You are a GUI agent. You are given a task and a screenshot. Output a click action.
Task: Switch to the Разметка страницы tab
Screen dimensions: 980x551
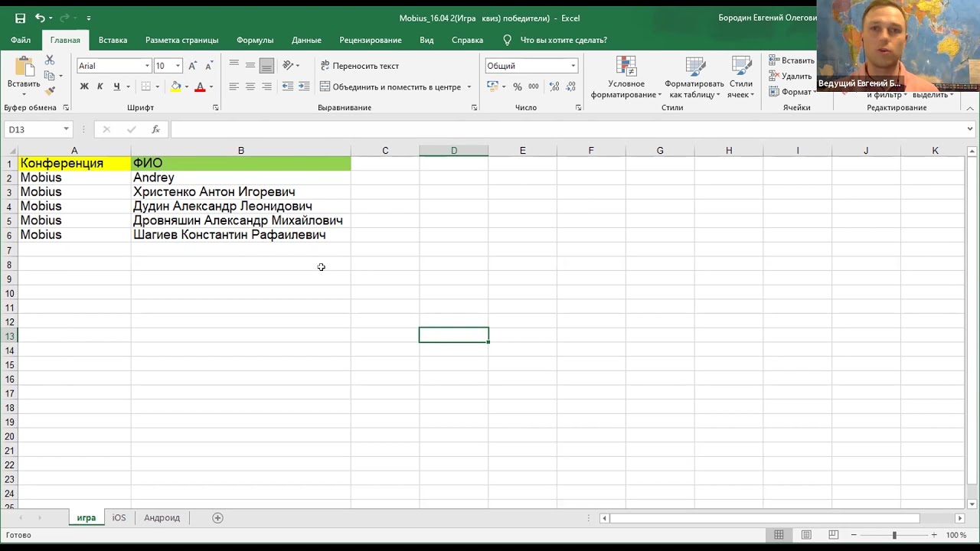coord(181,40)
